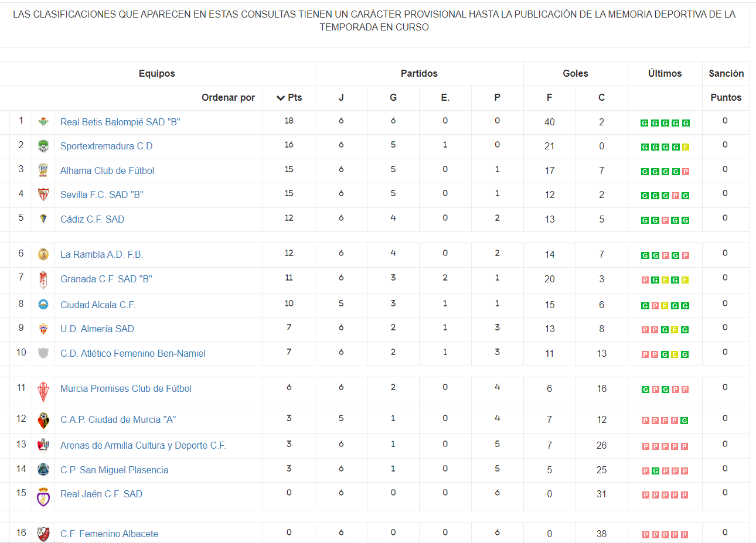
Task: Click Granada goals for value 20
Action: 549,279
